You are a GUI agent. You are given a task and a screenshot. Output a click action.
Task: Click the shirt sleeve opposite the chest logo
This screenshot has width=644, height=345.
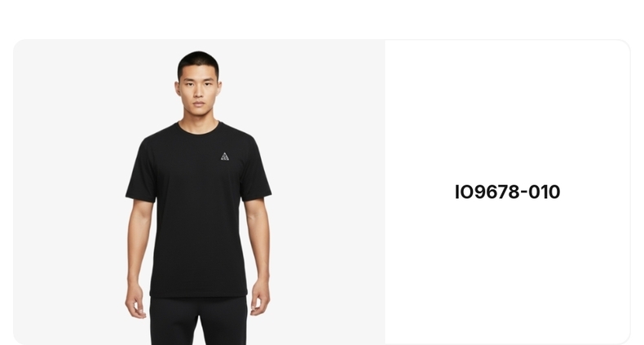(141, 170)
